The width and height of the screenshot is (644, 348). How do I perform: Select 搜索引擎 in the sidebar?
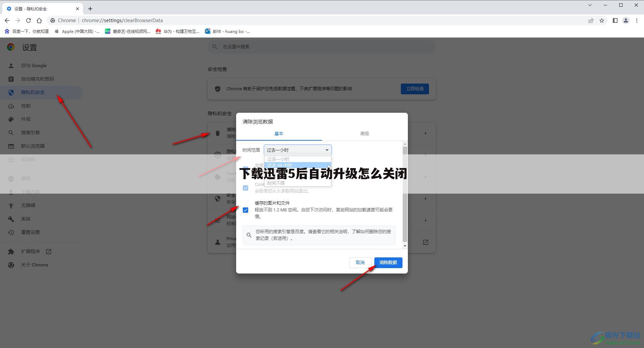pos(30,133)
